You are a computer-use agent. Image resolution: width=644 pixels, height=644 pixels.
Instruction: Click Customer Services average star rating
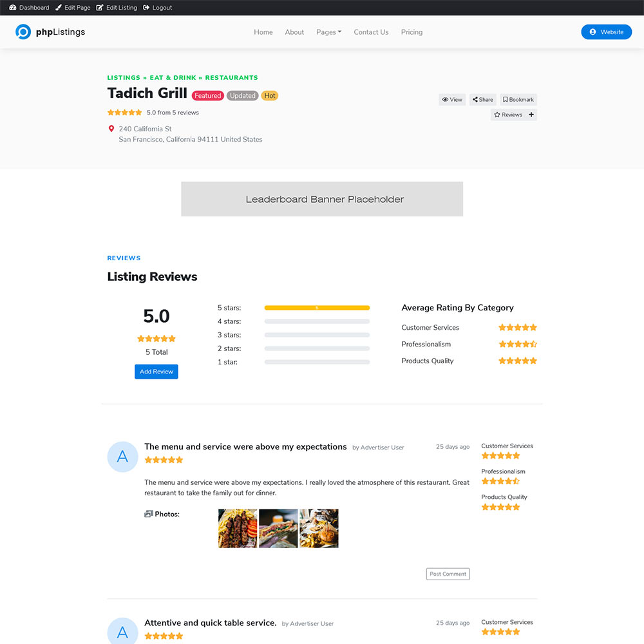pos(518,327)
